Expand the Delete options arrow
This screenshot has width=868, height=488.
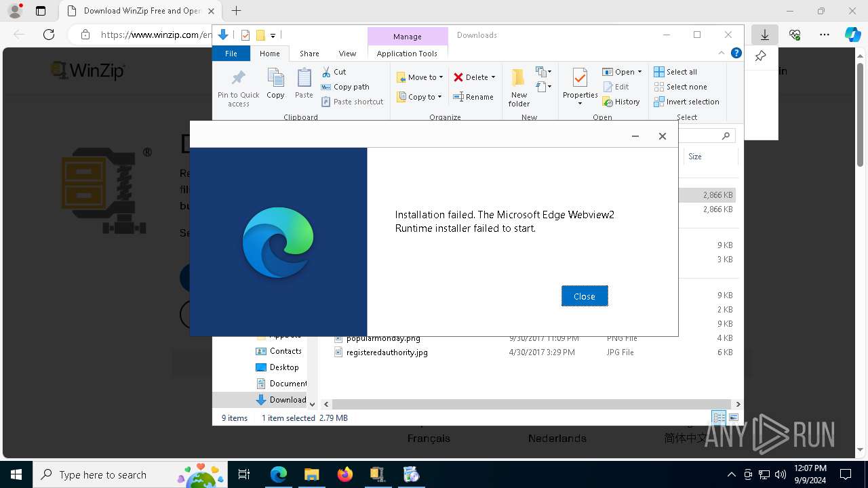(493, 77)
